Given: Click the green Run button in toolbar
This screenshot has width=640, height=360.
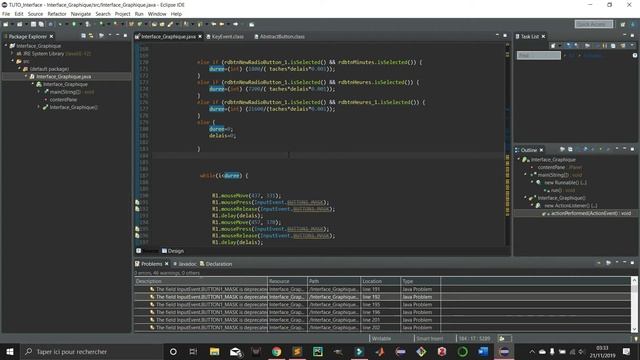Looking at the screenshot, I should [74, 24].
